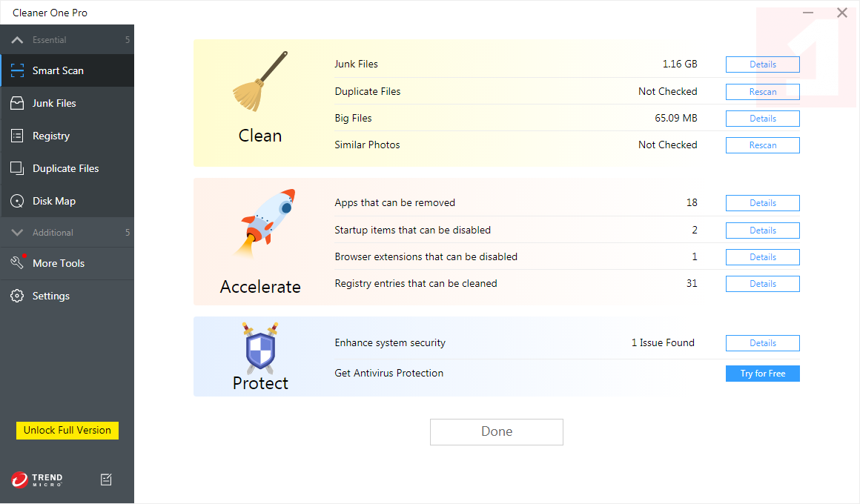Click Try for Free antivirus button
Image resolution: width=860 pixels, height=504 pixels.
tap(762, 374)
